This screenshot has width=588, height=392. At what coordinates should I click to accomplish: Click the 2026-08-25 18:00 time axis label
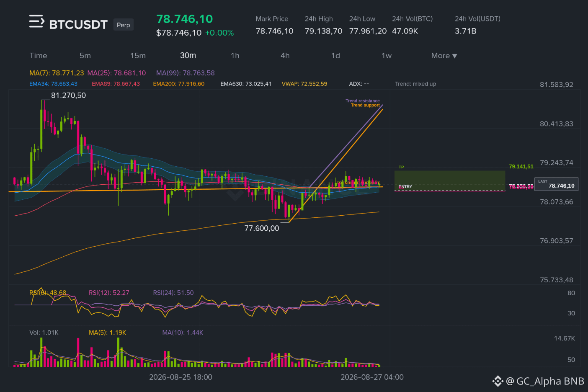coord(181,377)
